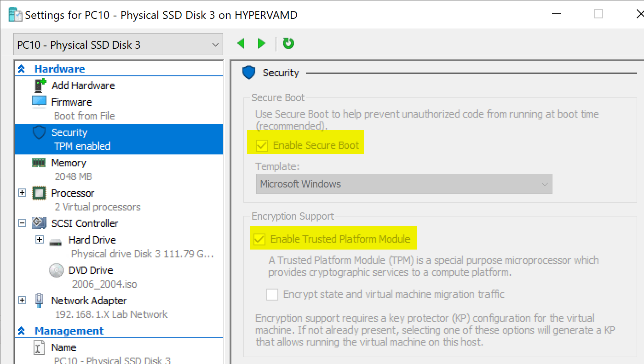
Task: Collapse the SCSI Controller tree item
Action: 22,223
